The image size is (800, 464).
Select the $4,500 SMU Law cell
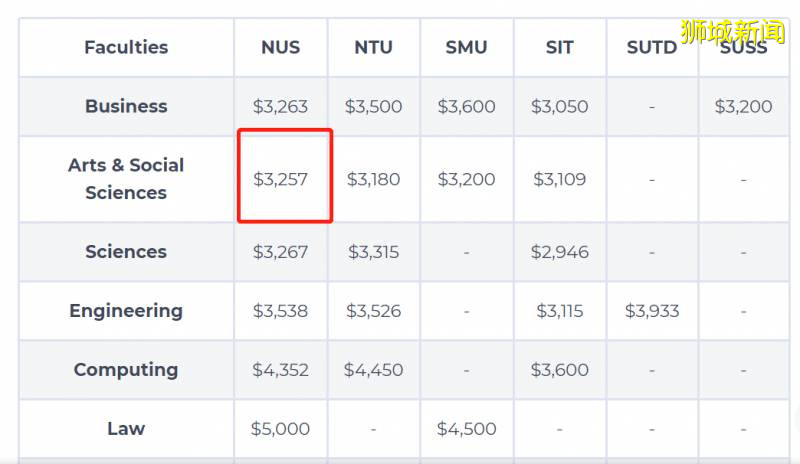coord(466,428)
